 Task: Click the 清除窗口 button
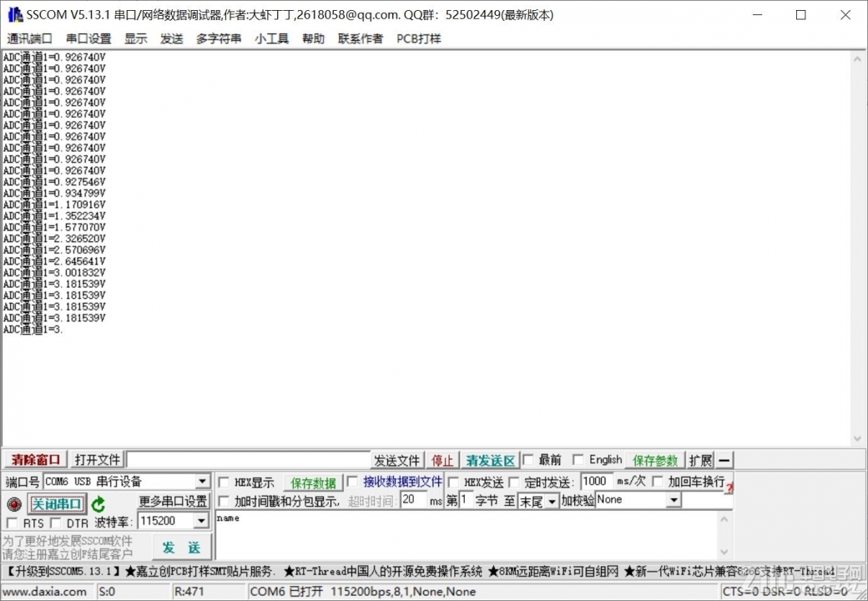36,460
